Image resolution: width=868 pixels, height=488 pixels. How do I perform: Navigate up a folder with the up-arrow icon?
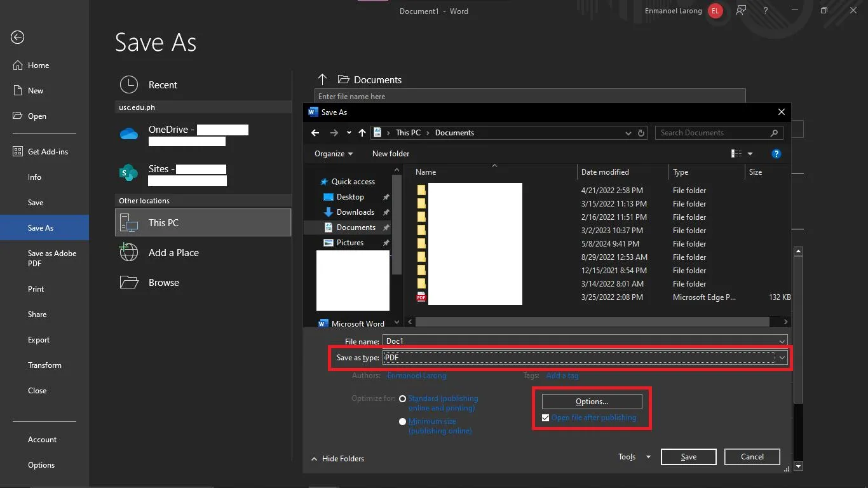coord(362,133)
